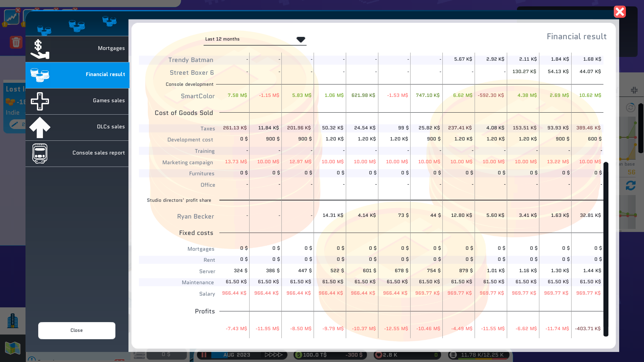Click the green dollar money icon
The width and height of the screenshot is (644, 362).
[299, 355]
